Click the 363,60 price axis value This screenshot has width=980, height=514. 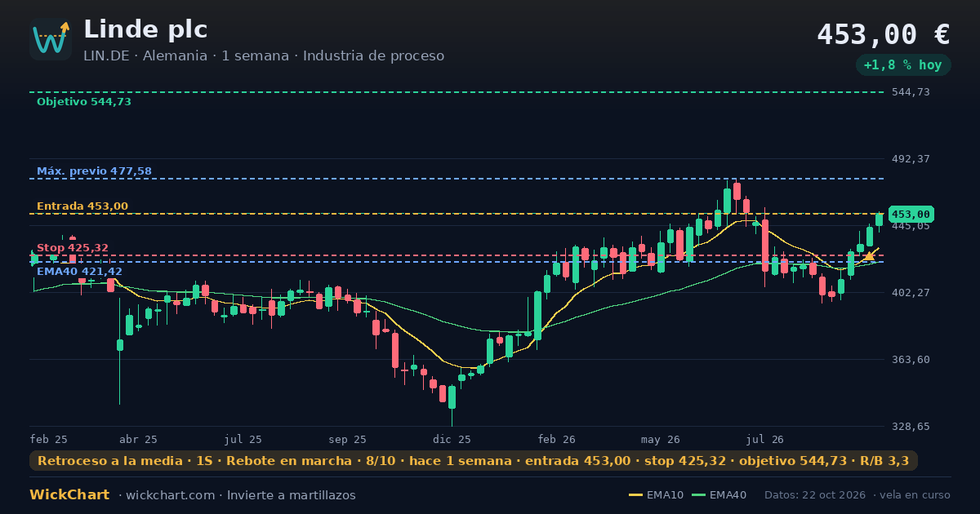click(911, 360)
